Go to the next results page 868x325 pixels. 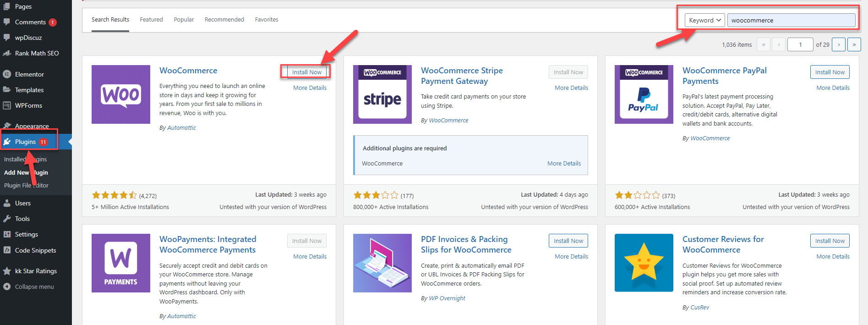pos(839,44)
